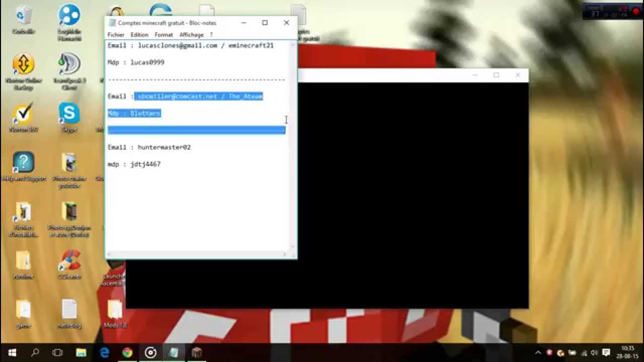
Task: Open the Edition menu in Notepad
Action: (139, 35)
